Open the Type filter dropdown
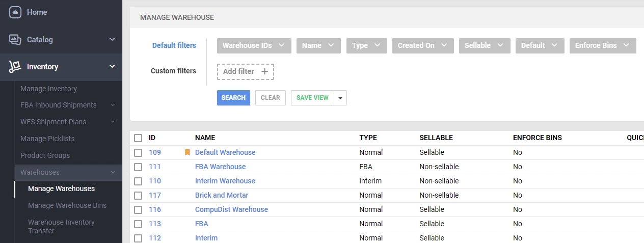The width and height of the screenshot is (644, 243). tap(366, 45)
